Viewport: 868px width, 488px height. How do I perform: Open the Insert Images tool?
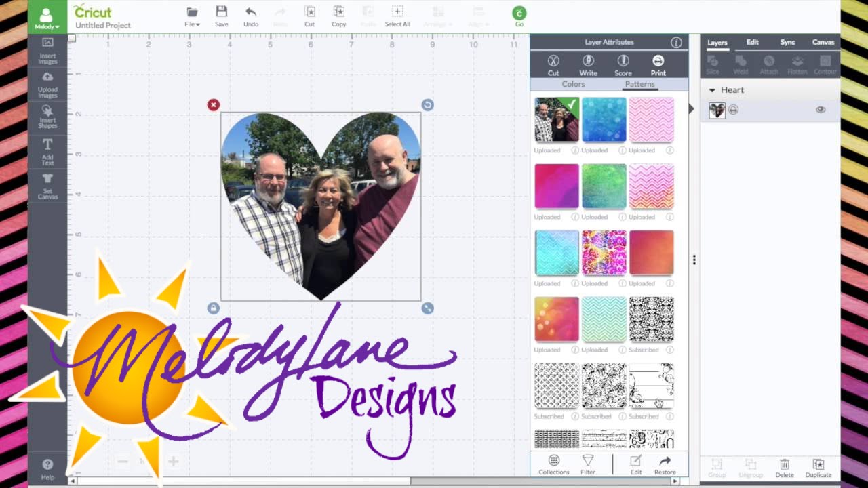click(47, 51)
